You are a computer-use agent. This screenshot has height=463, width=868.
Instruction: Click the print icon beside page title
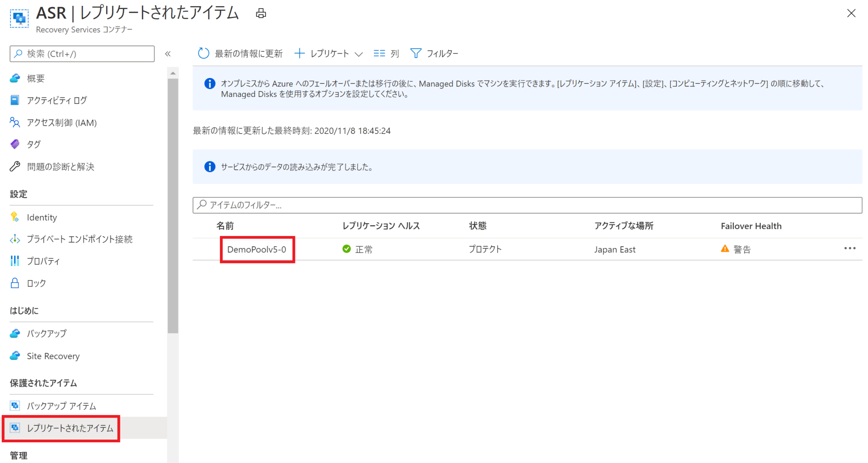261,14
